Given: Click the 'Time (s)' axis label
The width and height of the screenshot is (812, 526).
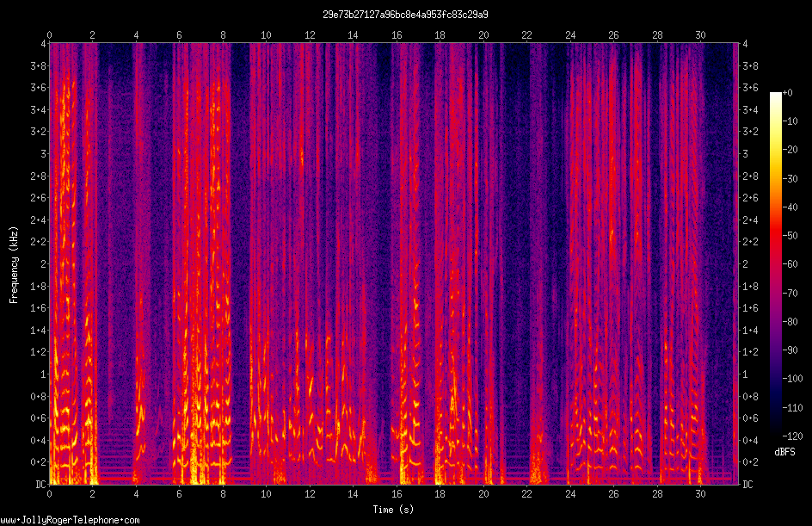Looking at the screenshot, I should click(x=393, y=510).
